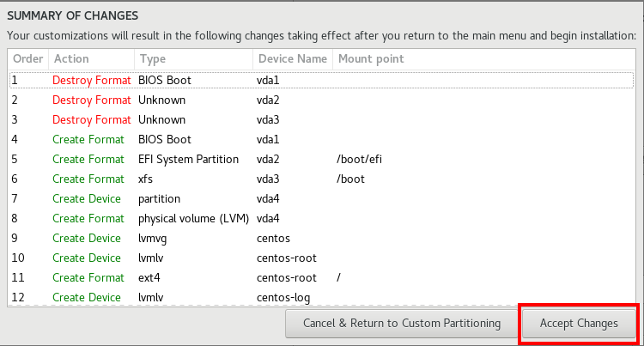This screenshot has height=346, width=644.
Task: Click the Type column header
Action: [x=193, y=59]
